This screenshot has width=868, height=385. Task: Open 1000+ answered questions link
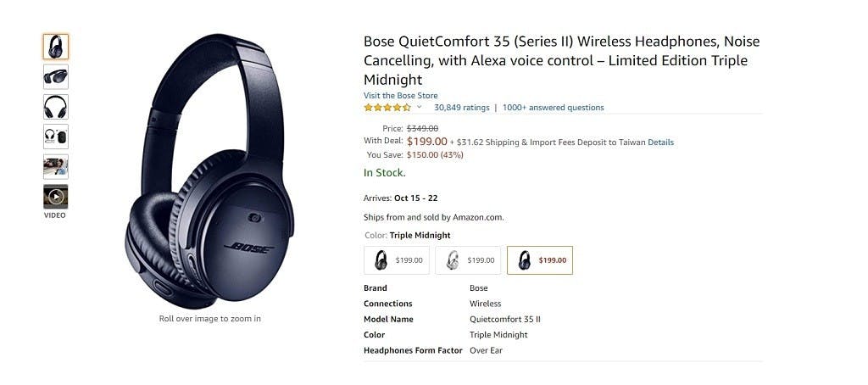[x=553, y=108]
